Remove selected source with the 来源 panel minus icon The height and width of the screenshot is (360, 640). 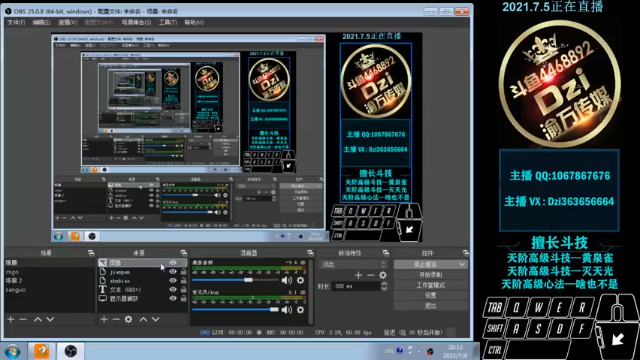click(x=116, y=319)
